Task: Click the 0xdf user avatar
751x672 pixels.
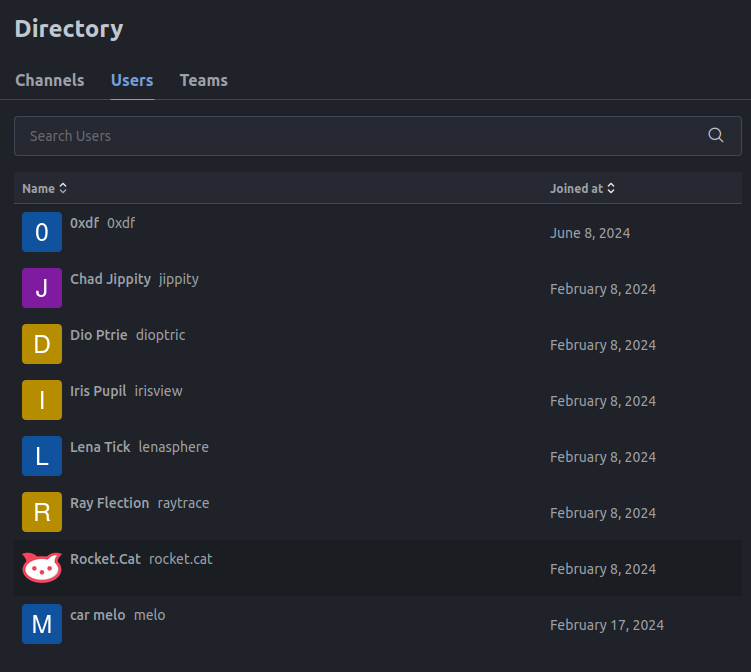Action: (42, 232)
